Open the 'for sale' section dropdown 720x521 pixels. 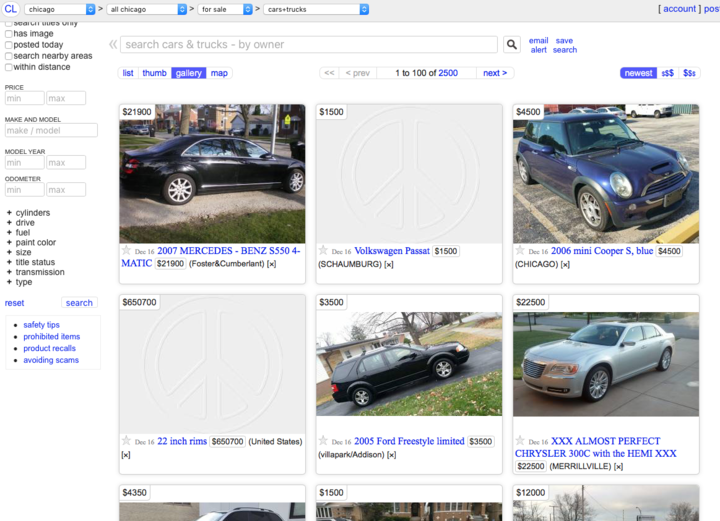coord(225,9)
